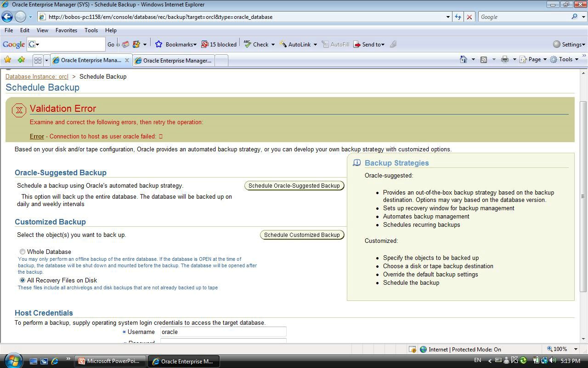This screenshot has height=368, width=588.
Task: Select All Recovery Files on Disk option
Action: pos(22,280)
